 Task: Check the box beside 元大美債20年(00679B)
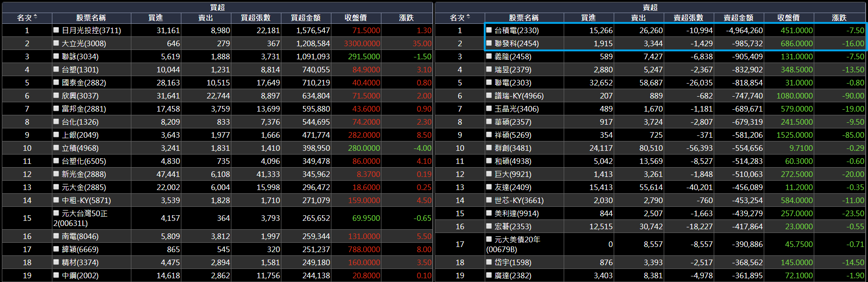(x=489, y=240)
